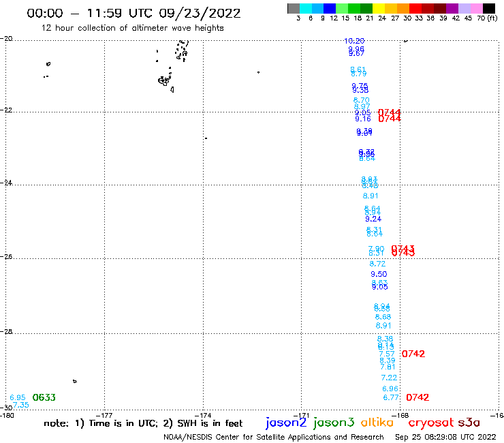Click the gray swatch in the wave-height scale

coord(294,8)
